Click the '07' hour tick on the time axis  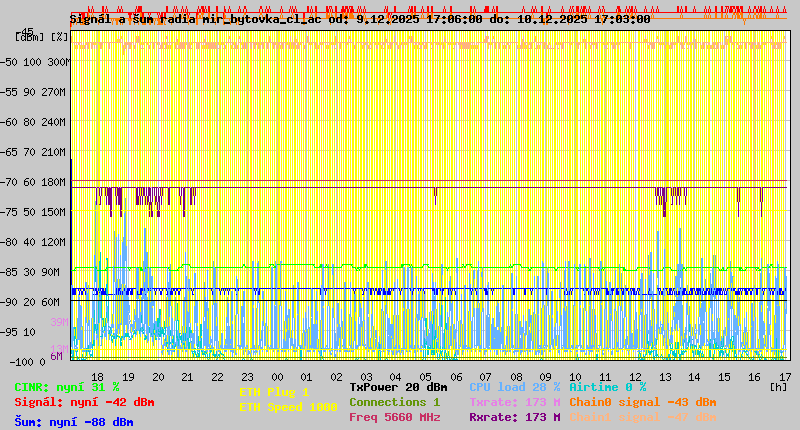click(x=485, y=377)
